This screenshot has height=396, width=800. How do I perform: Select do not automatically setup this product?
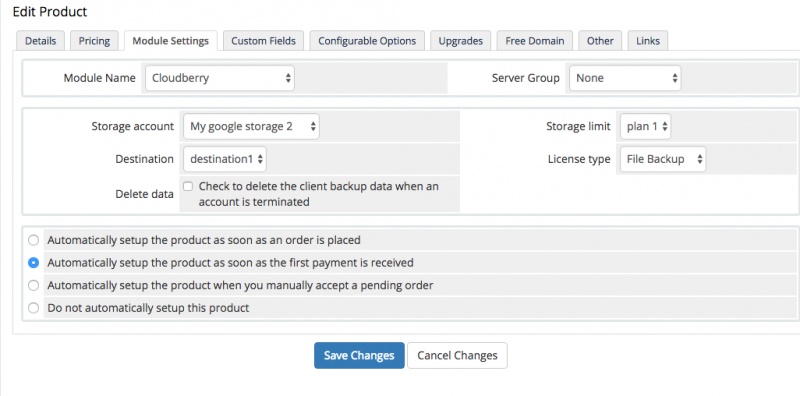pyautogui.click(x=33, y=308)
